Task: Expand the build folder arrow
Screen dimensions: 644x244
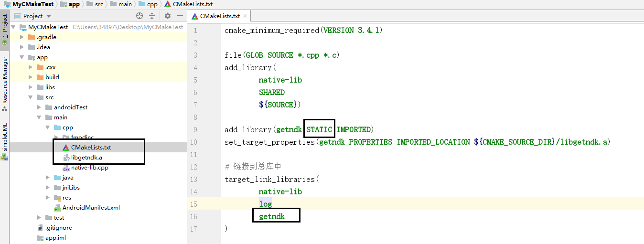Action: tap(31, 77)
